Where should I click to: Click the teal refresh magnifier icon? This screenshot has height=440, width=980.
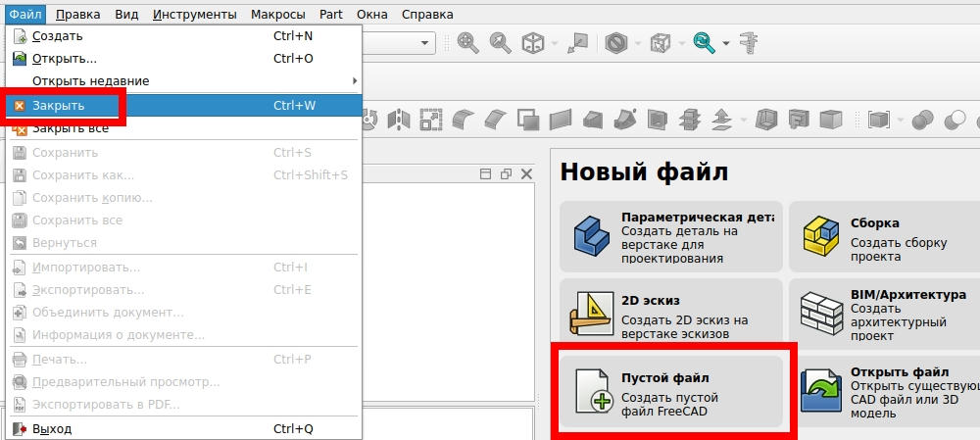pyautogui.click(x=705, y=43)
